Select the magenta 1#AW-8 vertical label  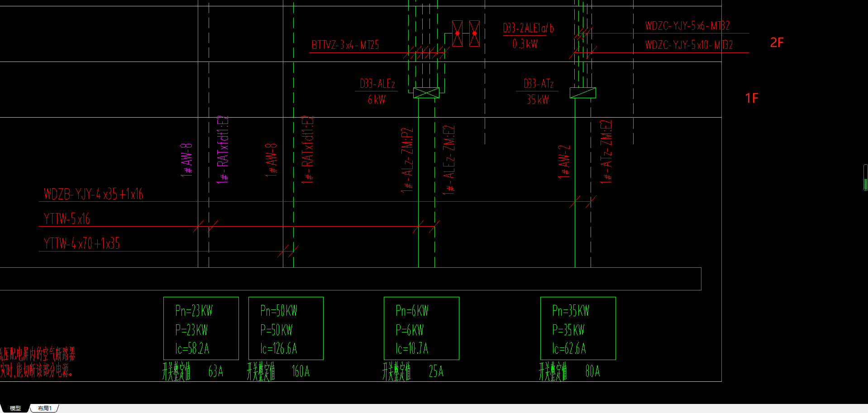187,160
